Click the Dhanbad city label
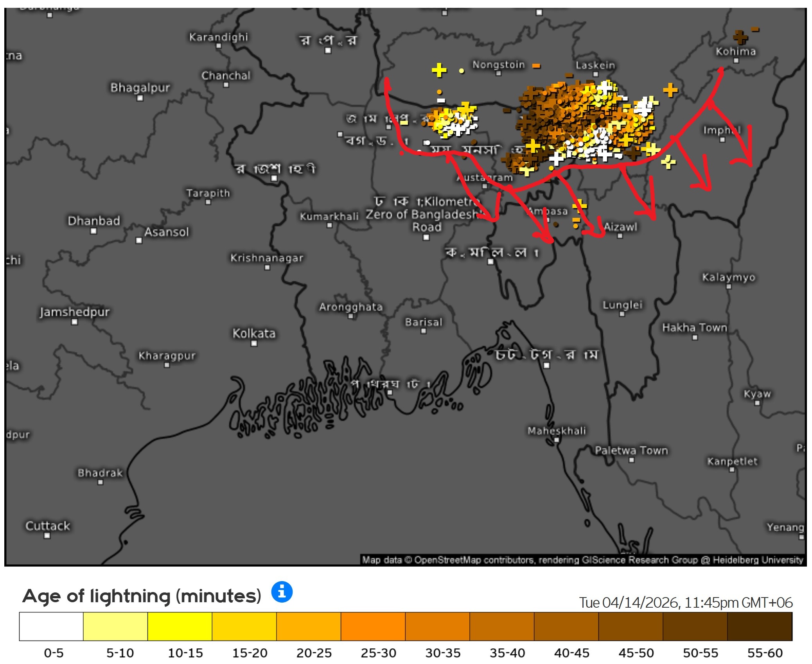812x664 pixels. (x=94, y=221)
